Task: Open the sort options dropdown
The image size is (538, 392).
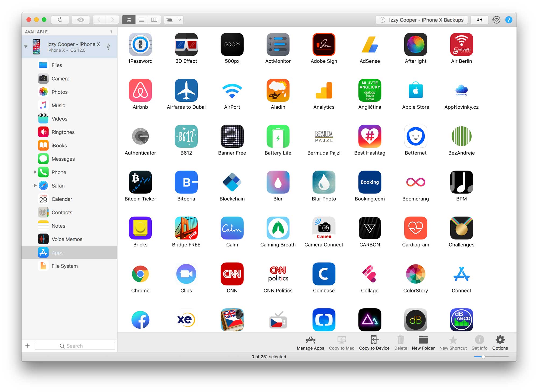Action: tap(174, 20)
